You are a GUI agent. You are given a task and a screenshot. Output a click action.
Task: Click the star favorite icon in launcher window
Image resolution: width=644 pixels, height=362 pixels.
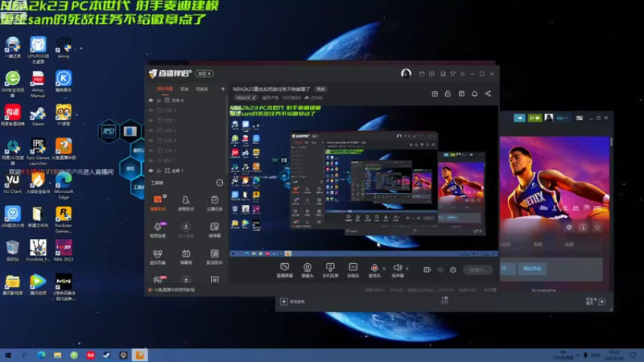[x=597, y=227]
